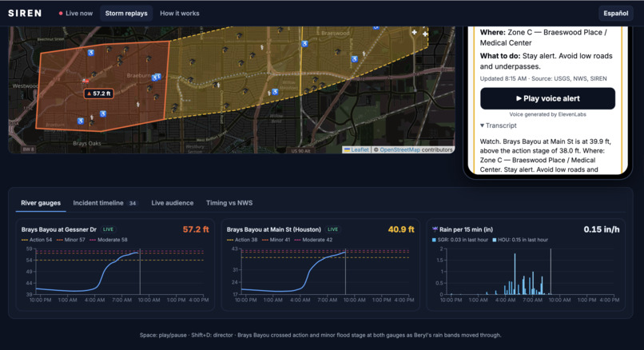Click LIVE badge next to Main St gauge
Viewport: 644px width, 350px height.
pyautogui.click(x=332, y=229)
